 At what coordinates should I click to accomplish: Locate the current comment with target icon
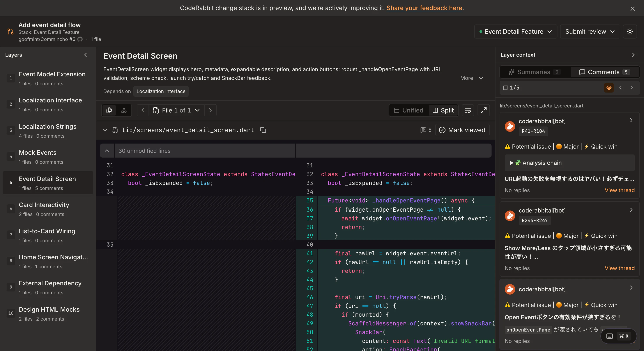click(x=609, y=88)
